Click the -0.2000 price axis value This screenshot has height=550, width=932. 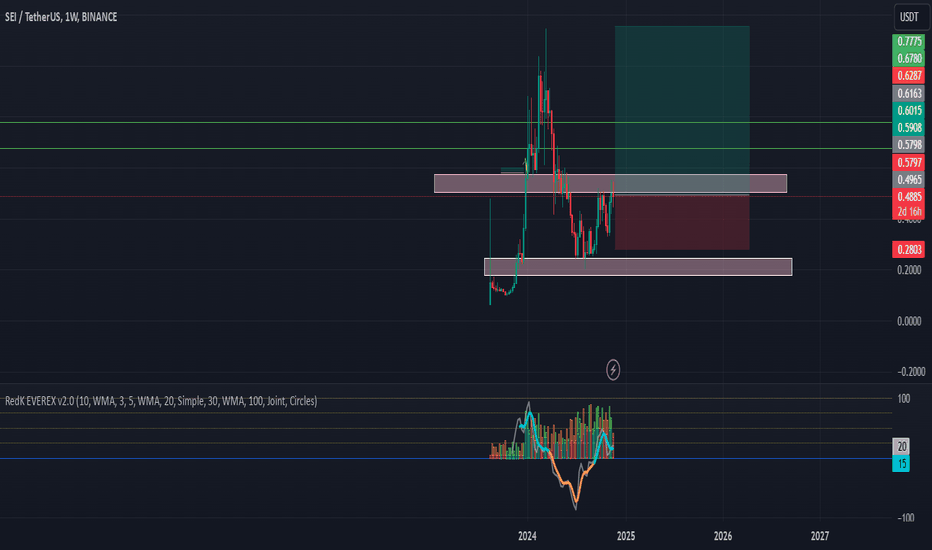coord(911,372)
